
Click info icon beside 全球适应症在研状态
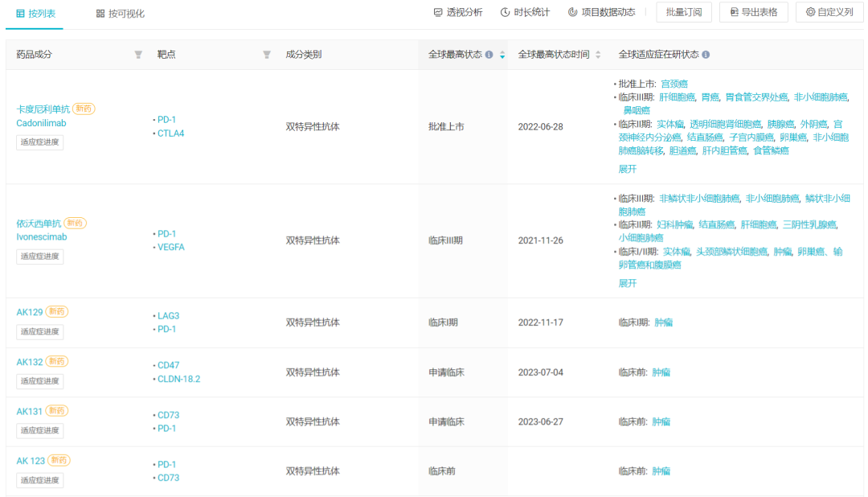[706, 55]
